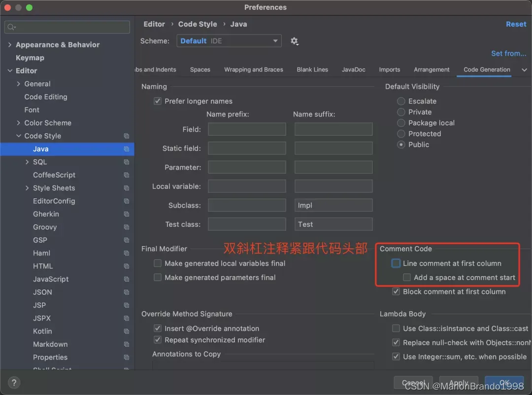Toggle Repeat synchronized modifier checkbox
Screen dimensions: 532x395
coord(158,340)
